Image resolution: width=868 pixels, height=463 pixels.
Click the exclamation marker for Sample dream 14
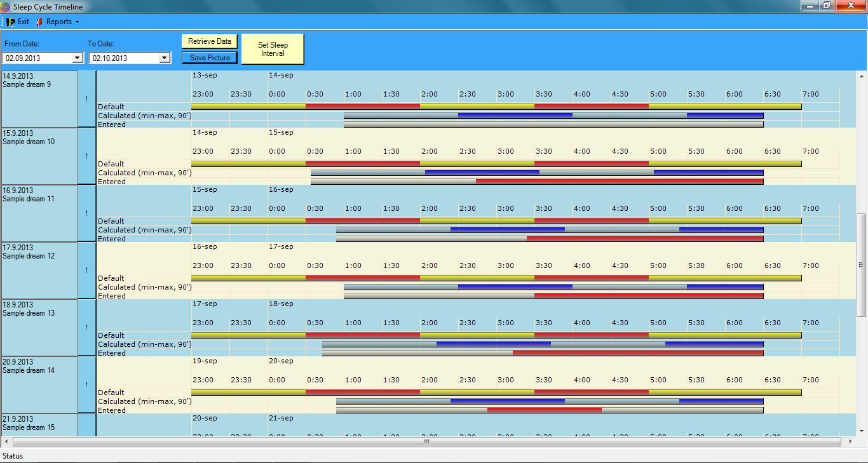pyautogui.click(x=86, y=384)
